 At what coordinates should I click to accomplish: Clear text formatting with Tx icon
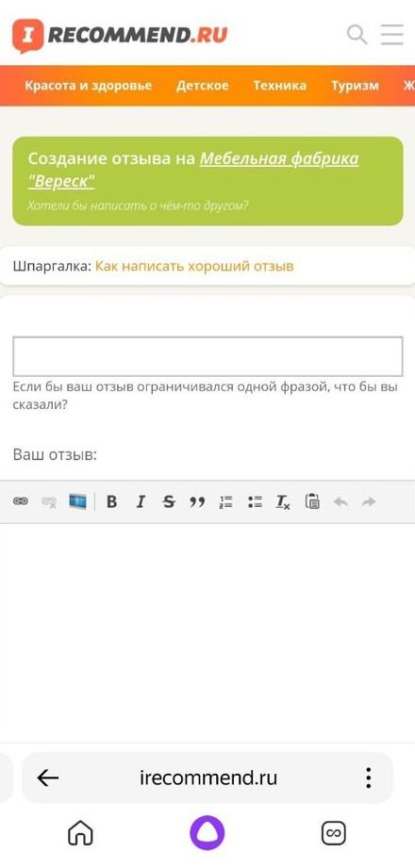(x=283, y=502)
